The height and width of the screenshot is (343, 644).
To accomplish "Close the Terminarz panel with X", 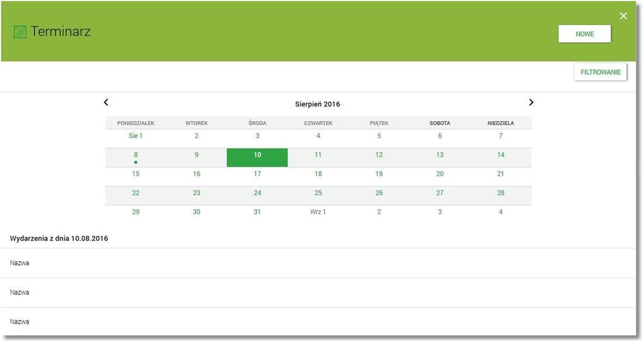I will tap(623, 16).
